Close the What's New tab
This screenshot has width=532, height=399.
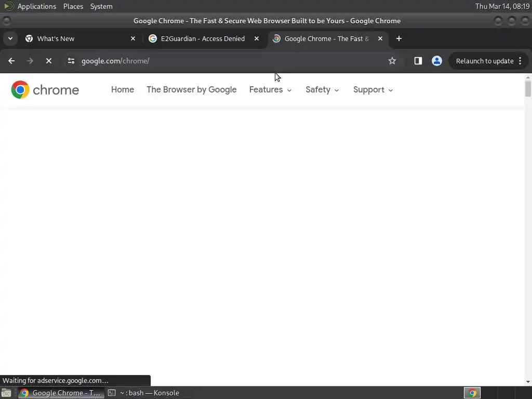pos(133,38)
